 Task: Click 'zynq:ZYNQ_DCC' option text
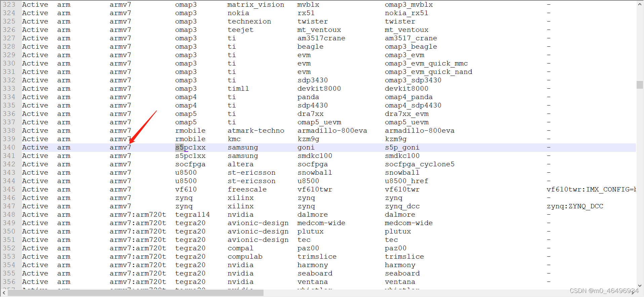tap(575, 206)
